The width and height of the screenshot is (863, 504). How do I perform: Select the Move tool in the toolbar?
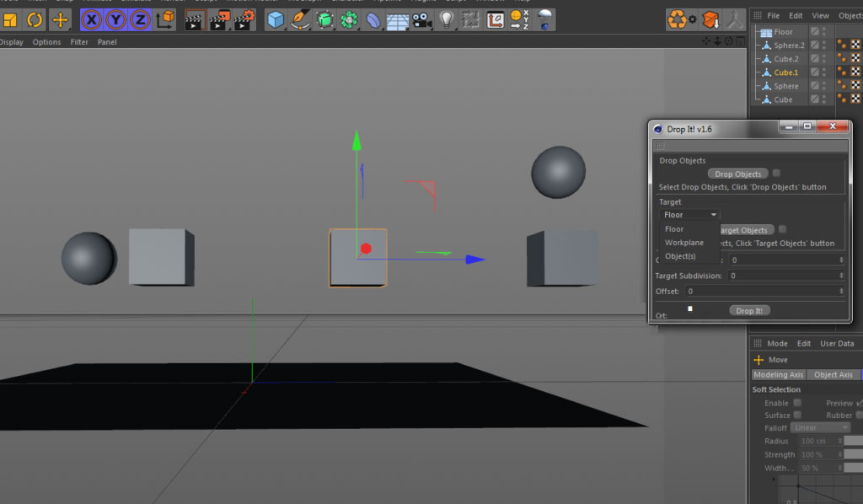(x=60, y=20)
